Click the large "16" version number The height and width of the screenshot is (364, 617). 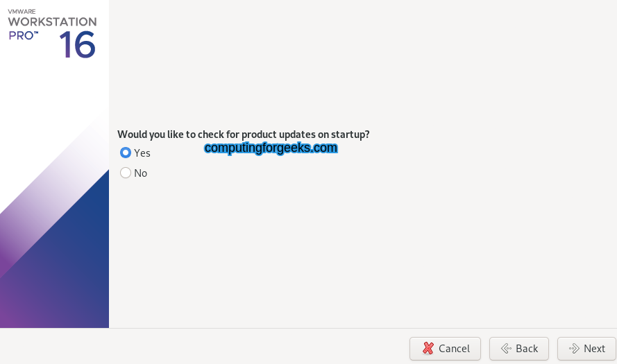click(x=77, y=45)
